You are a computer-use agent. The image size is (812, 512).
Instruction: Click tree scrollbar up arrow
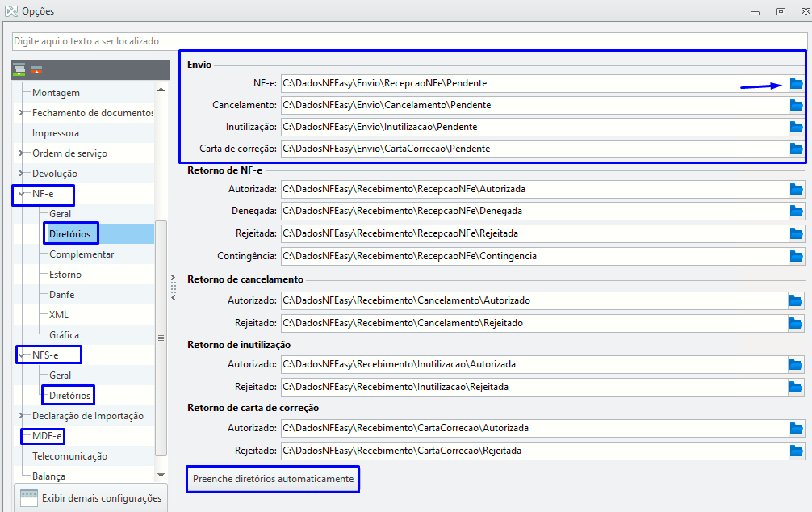click(161, 90)
